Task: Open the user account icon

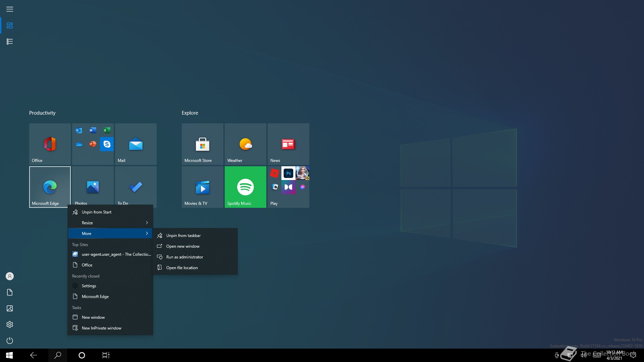Action: pos(10,276)
